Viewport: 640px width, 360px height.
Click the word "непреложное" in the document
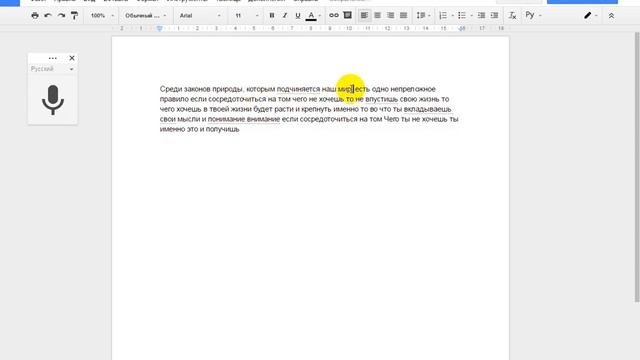[x=413, y=89]
